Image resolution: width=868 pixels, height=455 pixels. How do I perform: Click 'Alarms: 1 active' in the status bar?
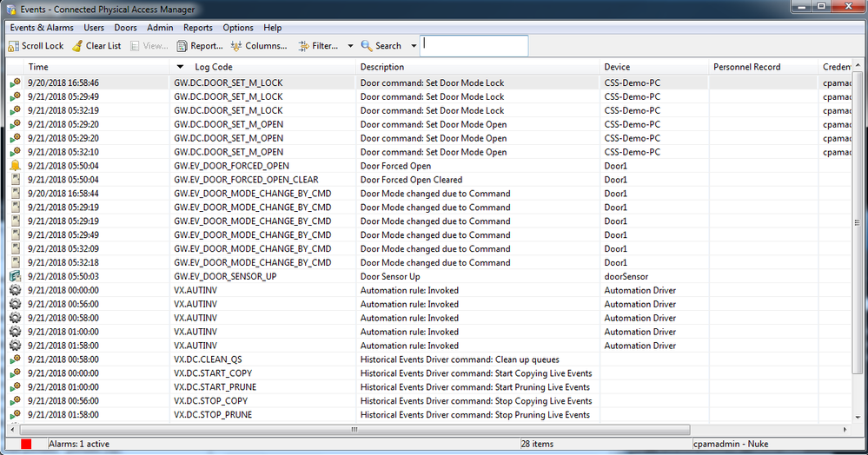pos(79,444)
